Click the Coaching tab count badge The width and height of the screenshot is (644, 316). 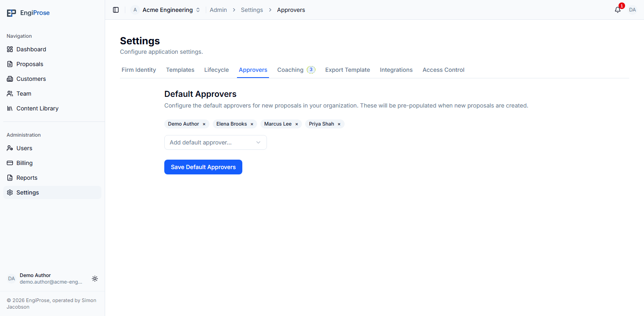(x=311, y=70)
